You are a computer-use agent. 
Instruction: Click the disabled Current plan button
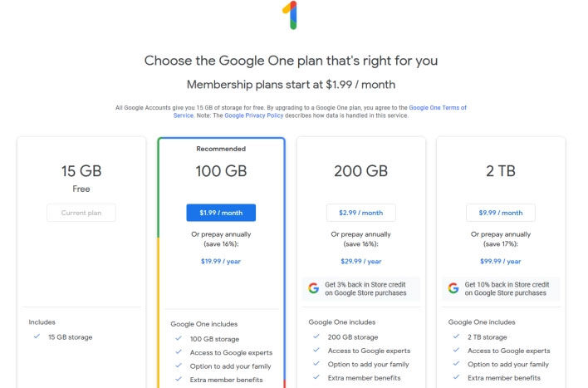pos(81,213)
